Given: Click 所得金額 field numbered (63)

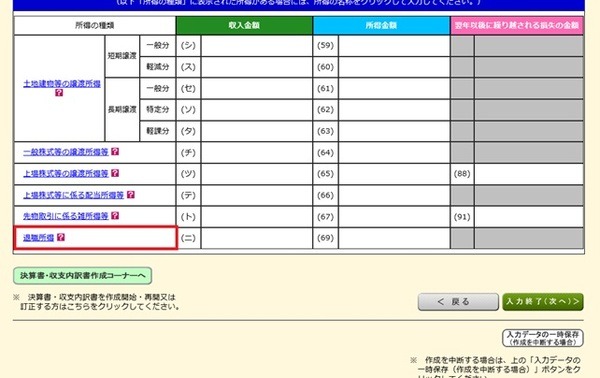Looking at the screenshot, I should [x=394, y=131].
